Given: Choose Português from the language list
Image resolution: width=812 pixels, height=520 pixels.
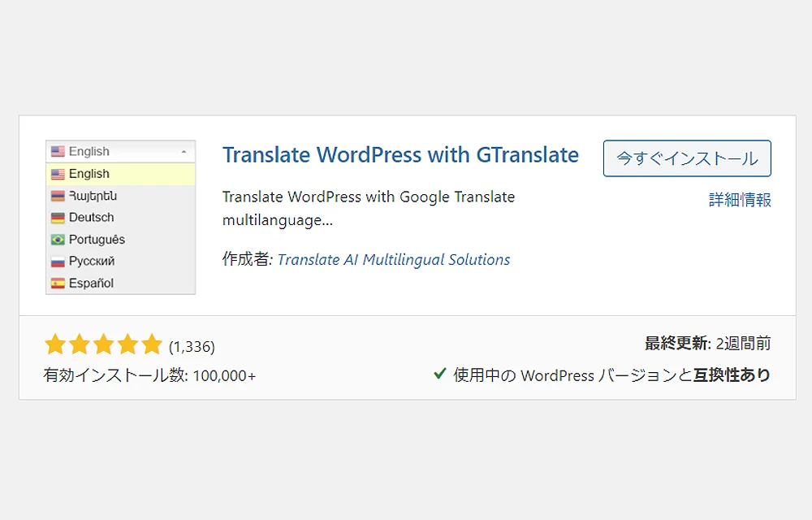Looking at the screenshot, I should click(x=121, y=240).
